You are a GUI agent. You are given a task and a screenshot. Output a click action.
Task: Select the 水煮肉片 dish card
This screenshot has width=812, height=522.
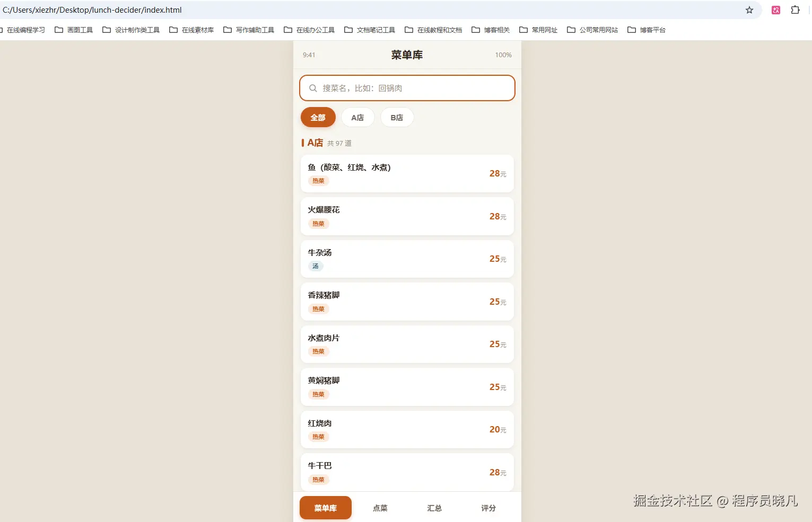[407, 344]
